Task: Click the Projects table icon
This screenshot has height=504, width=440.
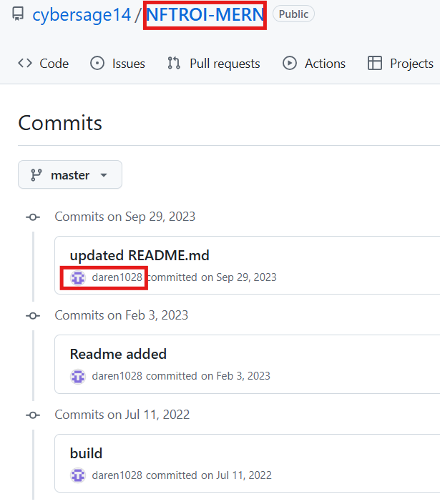Action: (375, 63)
